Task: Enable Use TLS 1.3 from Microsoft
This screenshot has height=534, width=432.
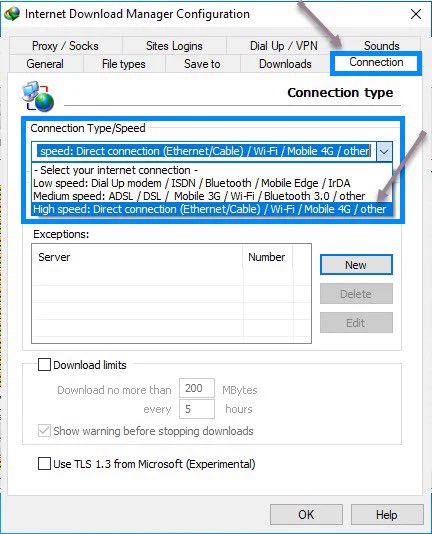Action: 44,464
